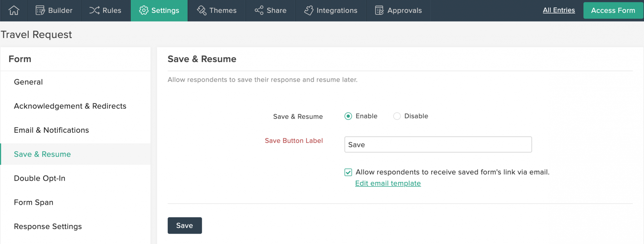Open the Edit email template link
This screenshot has width=644, height=244.
388,183
